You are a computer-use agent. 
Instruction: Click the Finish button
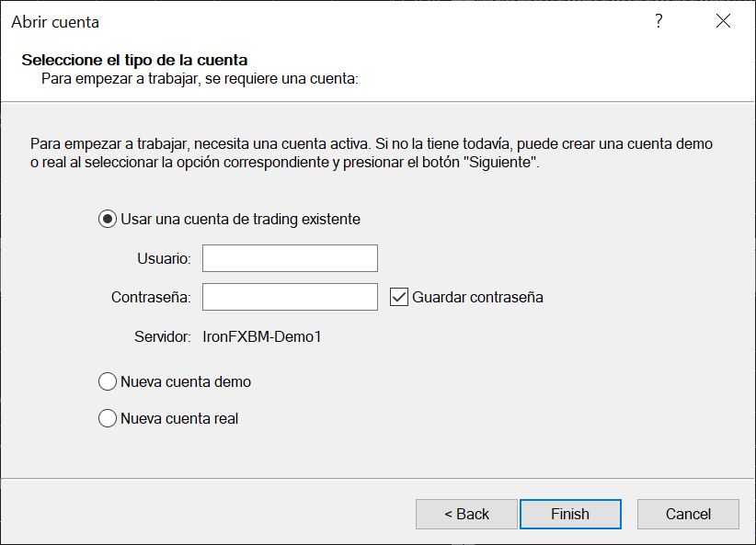click(570, 514)
